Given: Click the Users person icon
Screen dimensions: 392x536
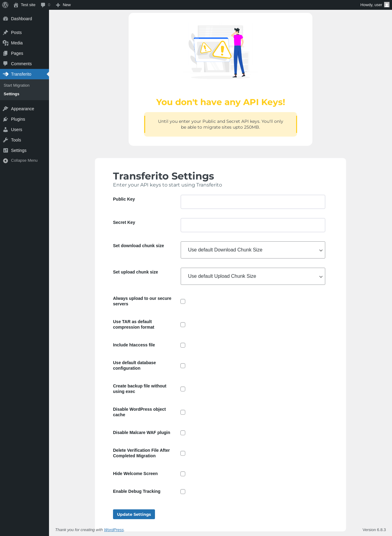Looking at the screenshot, I should [6, 130].
